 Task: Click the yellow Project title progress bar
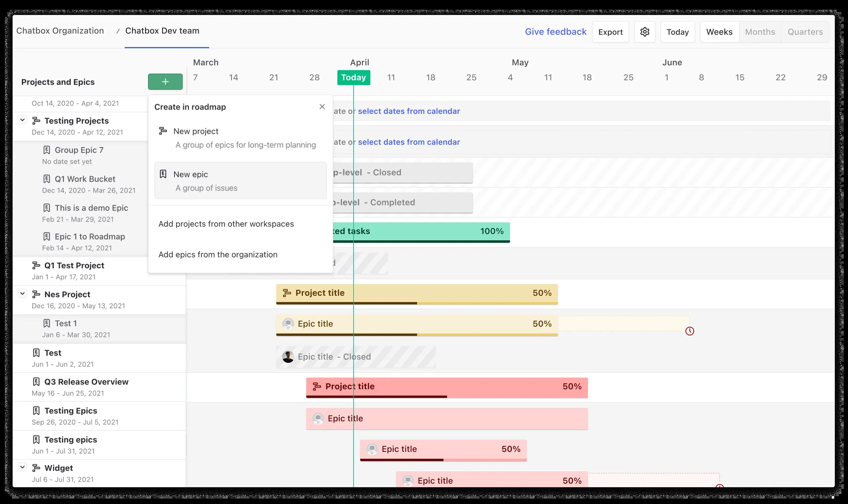point(417,294)
